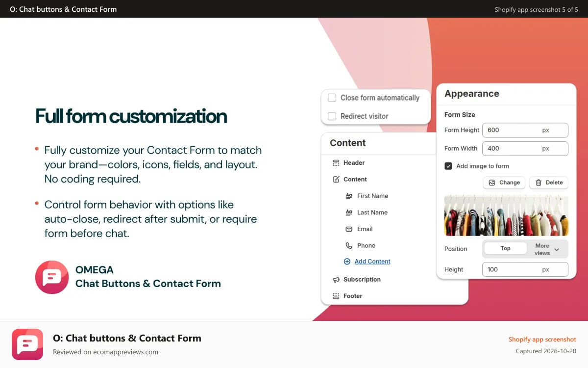Image resolution: width=588 pixels, height=368 pixels.
Task: Click the Add Content plus icon
Action: 347,262
